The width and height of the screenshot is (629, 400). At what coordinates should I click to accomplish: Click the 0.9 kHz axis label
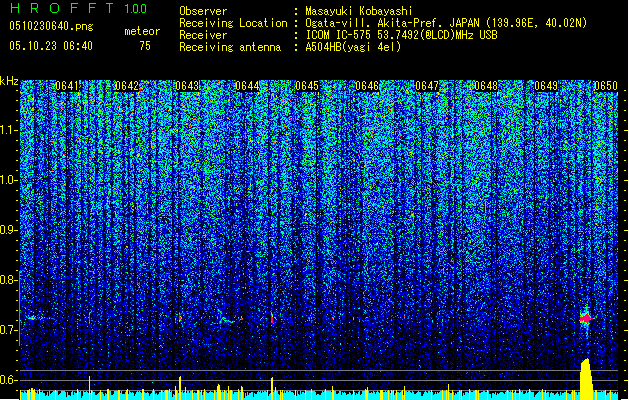(x=8, y=230)
